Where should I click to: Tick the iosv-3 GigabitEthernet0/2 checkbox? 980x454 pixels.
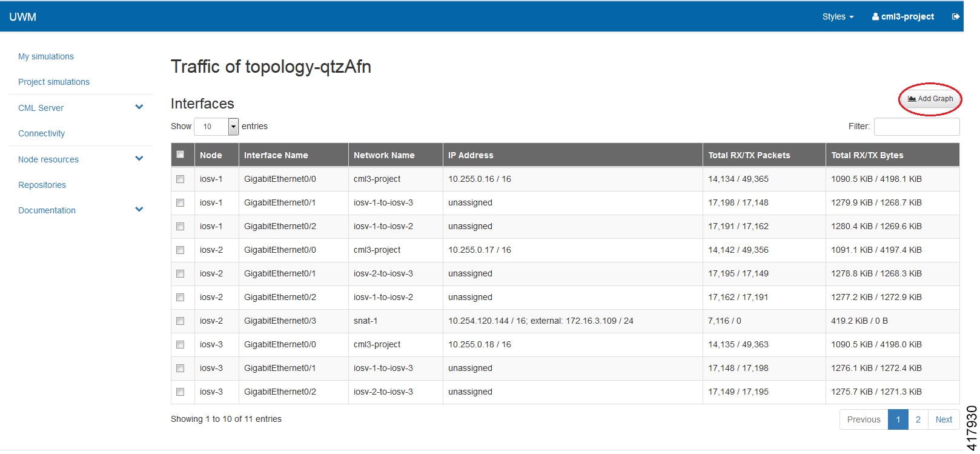(180, 392)
